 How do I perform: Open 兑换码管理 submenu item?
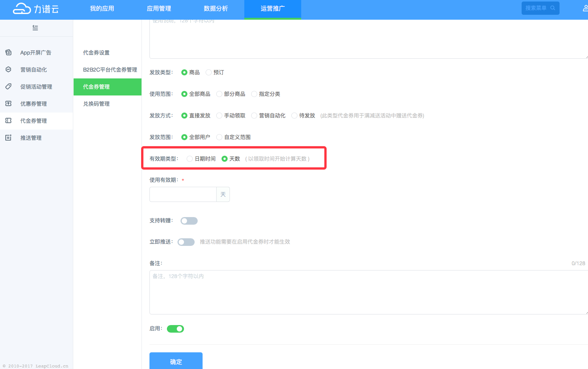pos(107,104)
